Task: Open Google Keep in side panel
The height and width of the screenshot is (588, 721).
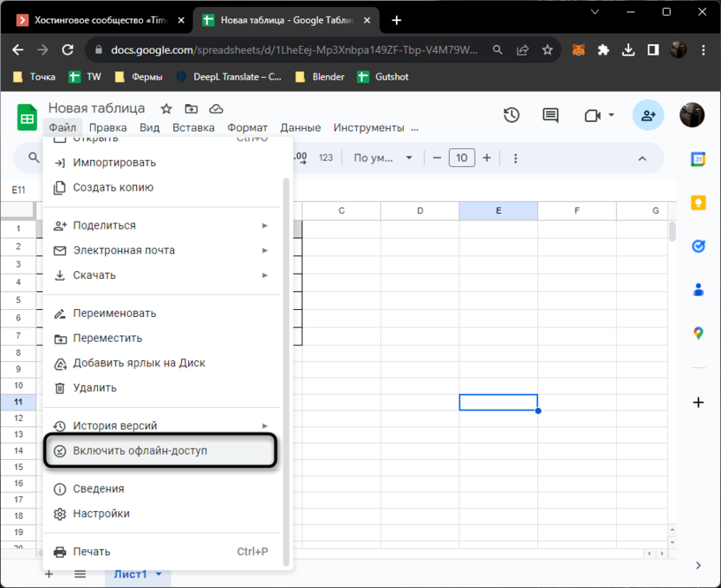Action: tap(698, 203)
